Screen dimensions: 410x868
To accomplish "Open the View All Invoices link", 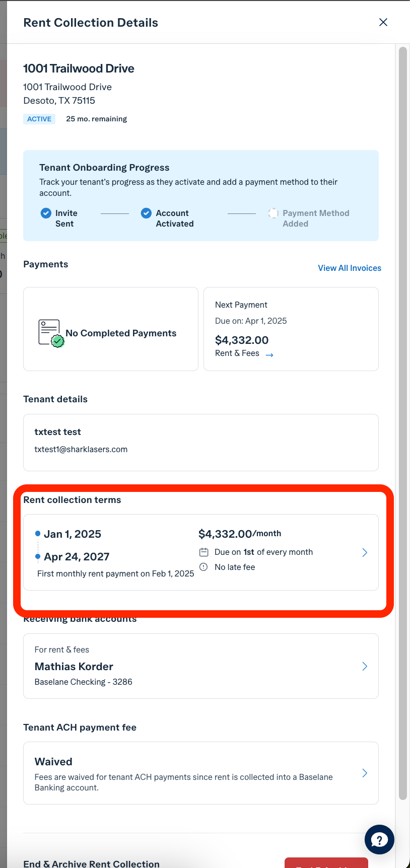I will pos(350,268).
